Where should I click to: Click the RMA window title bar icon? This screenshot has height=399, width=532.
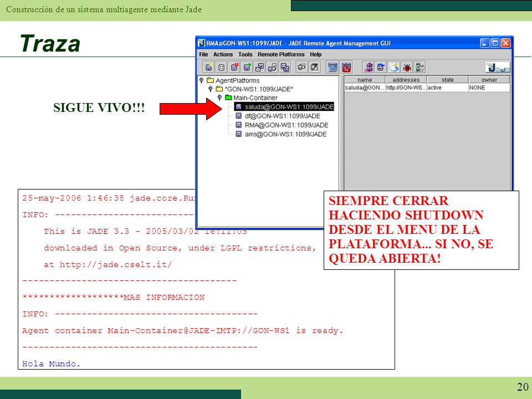coord(202,43)
